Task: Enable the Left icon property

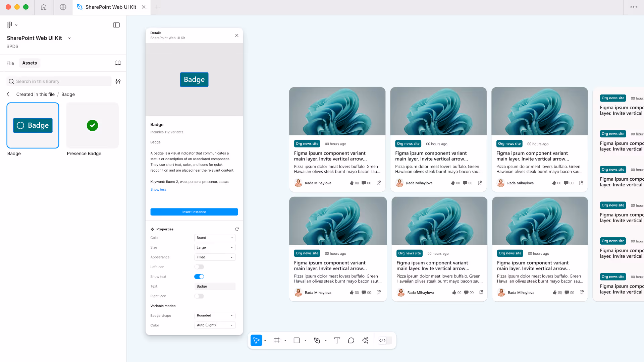Action: (199, 267)
